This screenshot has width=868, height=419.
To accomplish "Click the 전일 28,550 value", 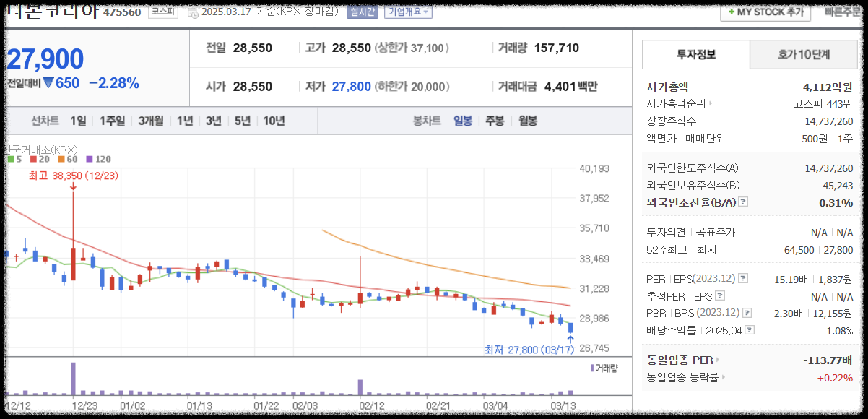I will click(x=253, y=48).
